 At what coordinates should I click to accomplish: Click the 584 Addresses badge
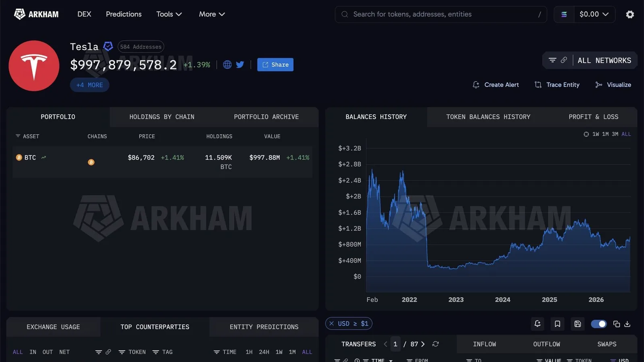coord(141,47)
